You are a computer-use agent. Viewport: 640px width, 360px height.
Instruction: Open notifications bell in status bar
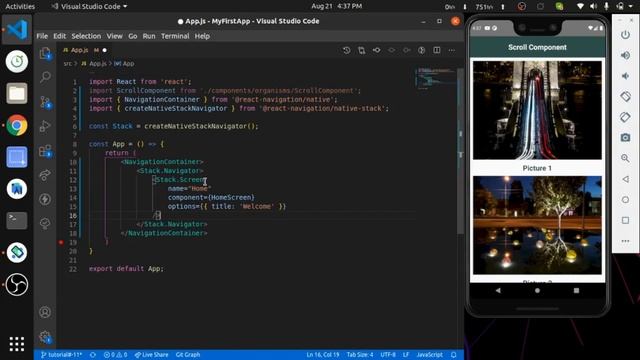[453, 355]
